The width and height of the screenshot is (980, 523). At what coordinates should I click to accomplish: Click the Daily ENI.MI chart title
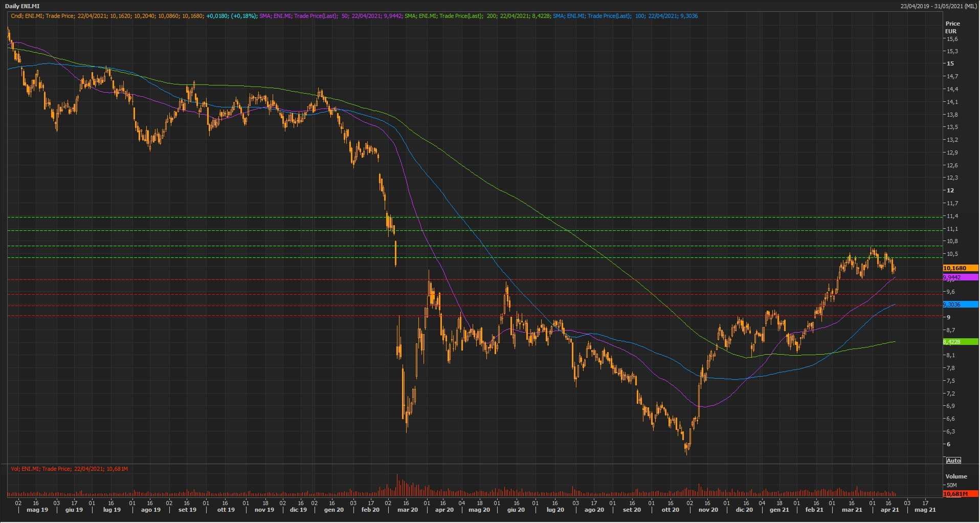click(x=22, y=6)
